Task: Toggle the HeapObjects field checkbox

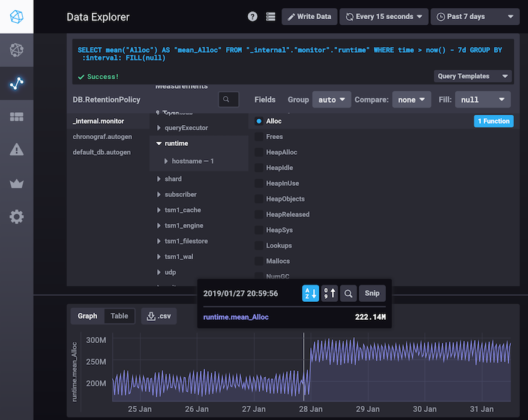Action: (259, 199)
